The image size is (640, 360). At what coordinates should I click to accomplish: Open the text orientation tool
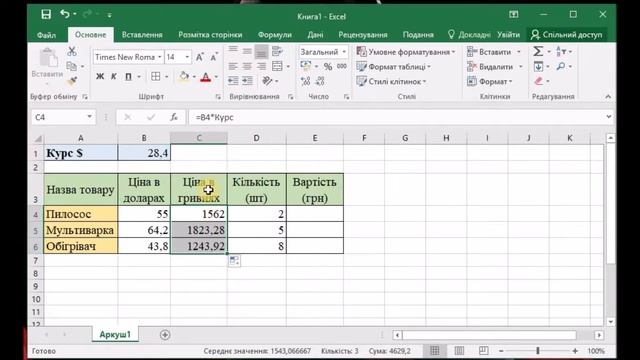tap(267, 81)
